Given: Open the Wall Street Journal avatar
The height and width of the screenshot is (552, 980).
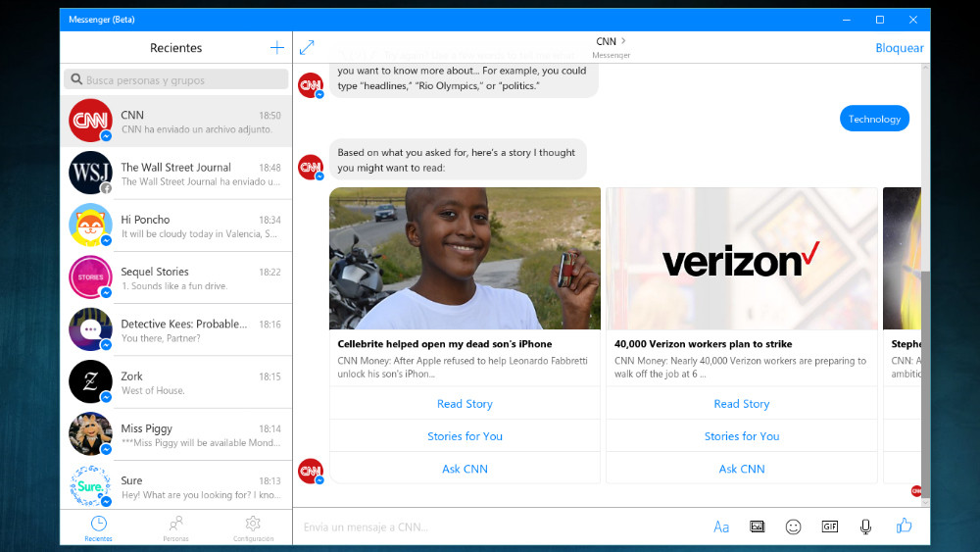Looking at the screenshot, I should pyautogui.click(x=90, y=173).
